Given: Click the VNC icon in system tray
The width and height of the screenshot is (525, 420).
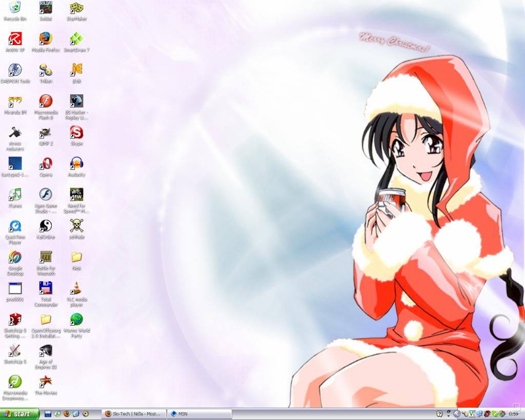Looking at the screenshot, I should point(472,414).
